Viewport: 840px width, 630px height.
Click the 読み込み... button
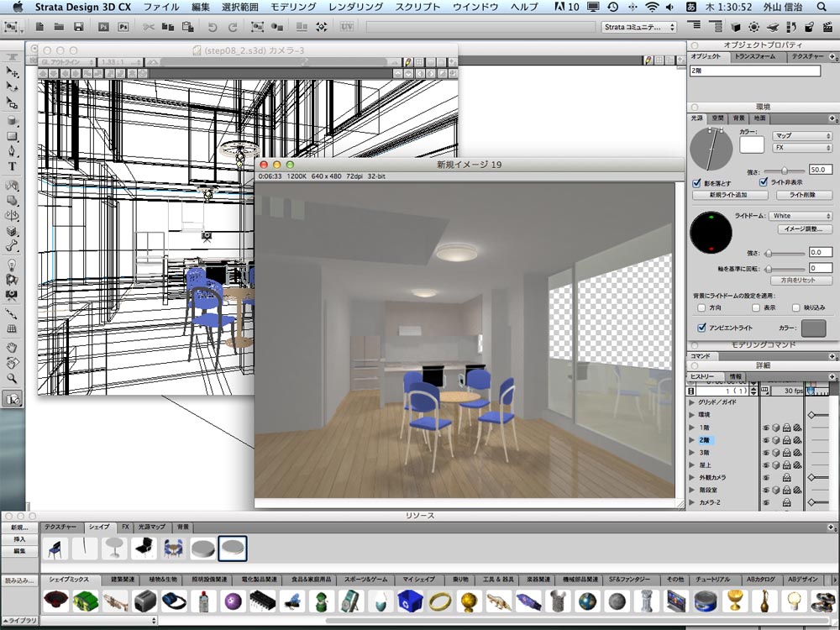click(x=19, y=580)
